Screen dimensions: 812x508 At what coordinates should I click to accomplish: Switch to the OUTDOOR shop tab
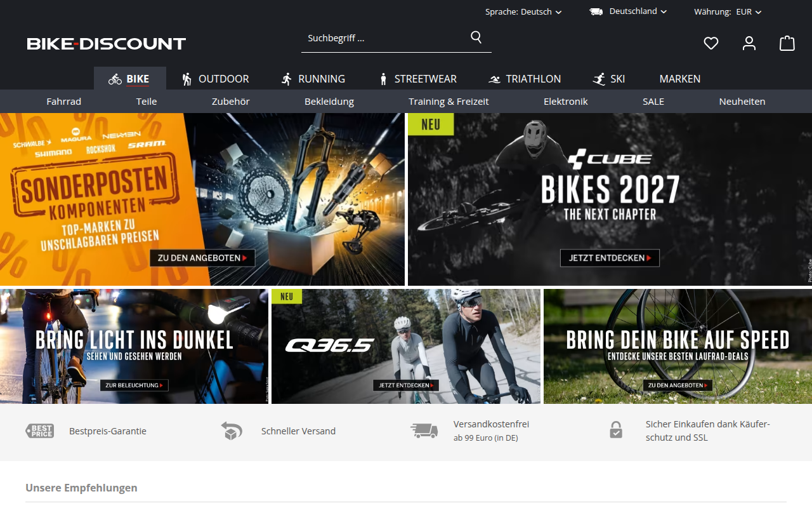[x=215, y=79]
